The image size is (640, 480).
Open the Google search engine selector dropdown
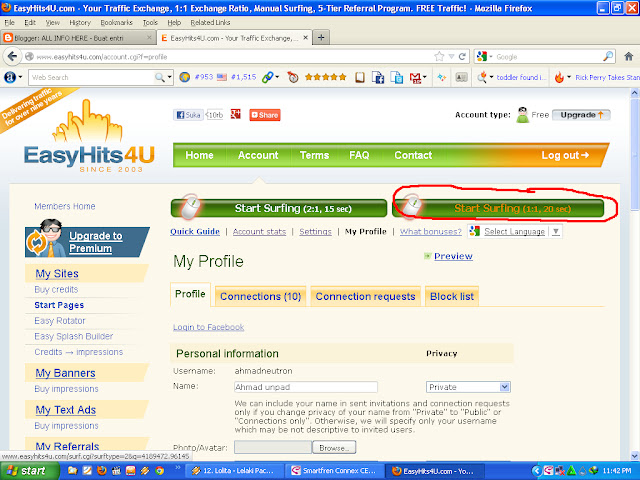484,56
